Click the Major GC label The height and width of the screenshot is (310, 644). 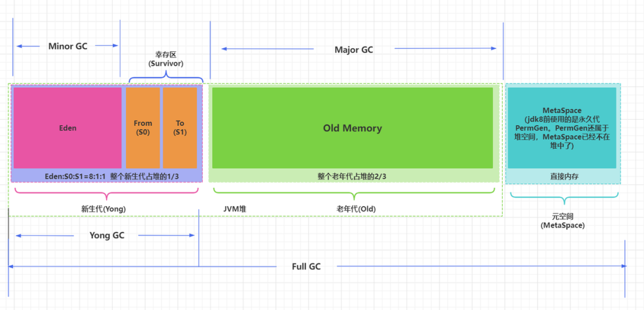click(354, 49)
